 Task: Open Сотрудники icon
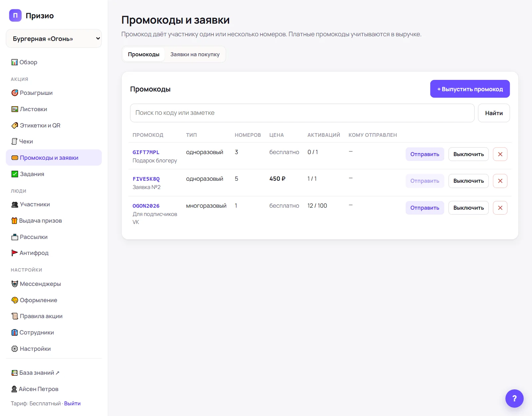[15, 332]
